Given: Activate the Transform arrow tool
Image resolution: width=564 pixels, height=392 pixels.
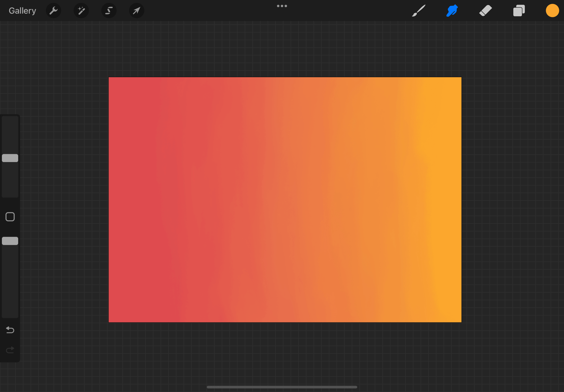Looking at the screenshot, I should (x=136, y=11).
